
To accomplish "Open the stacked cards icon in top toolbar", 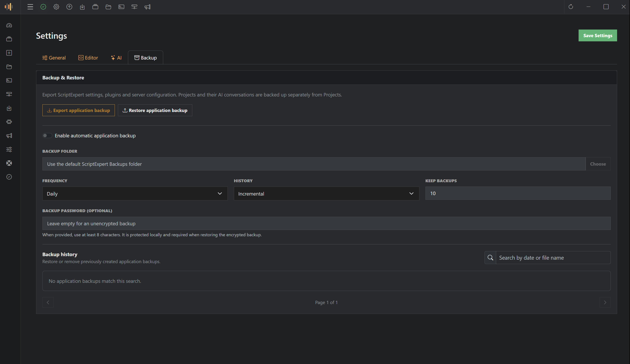I will tap(95, 7).
